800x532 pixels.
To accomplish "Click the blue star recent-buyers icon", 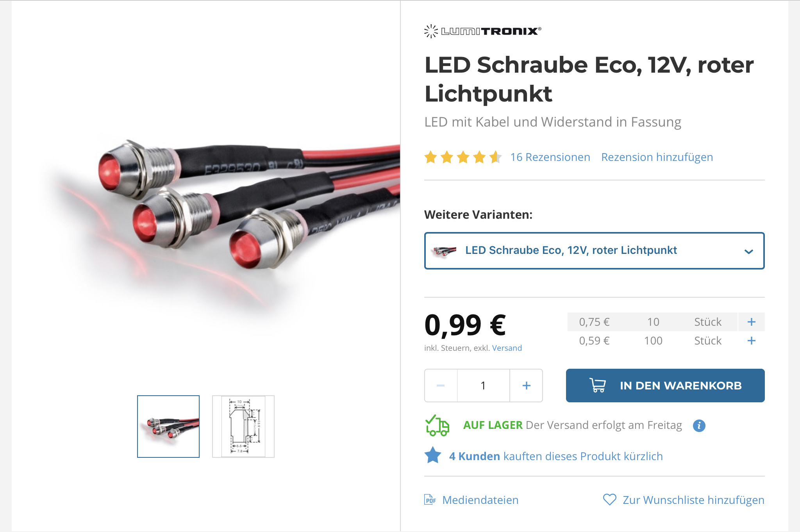I will [x=433, y=455].
